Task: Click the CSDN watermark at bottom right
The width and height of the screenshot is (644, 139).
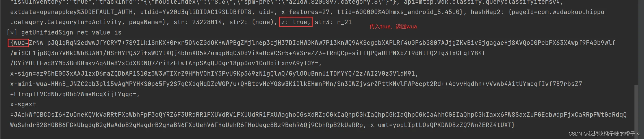Action: point(604,134)
